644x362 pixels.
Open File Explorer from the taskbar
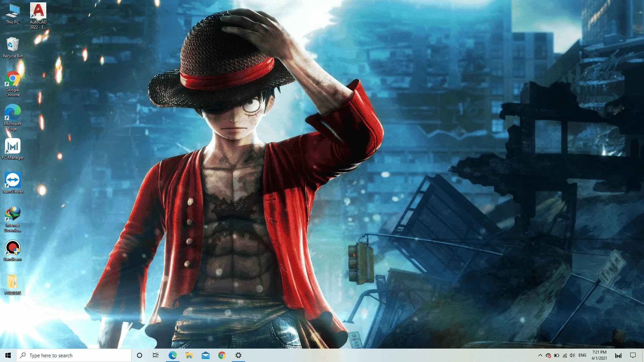[189, 355]
